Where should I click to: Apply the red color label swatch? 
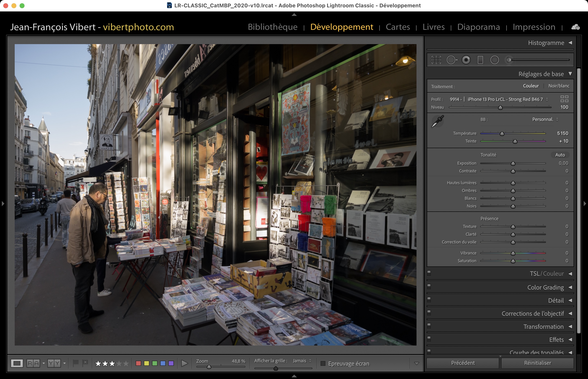click(138, 363)
